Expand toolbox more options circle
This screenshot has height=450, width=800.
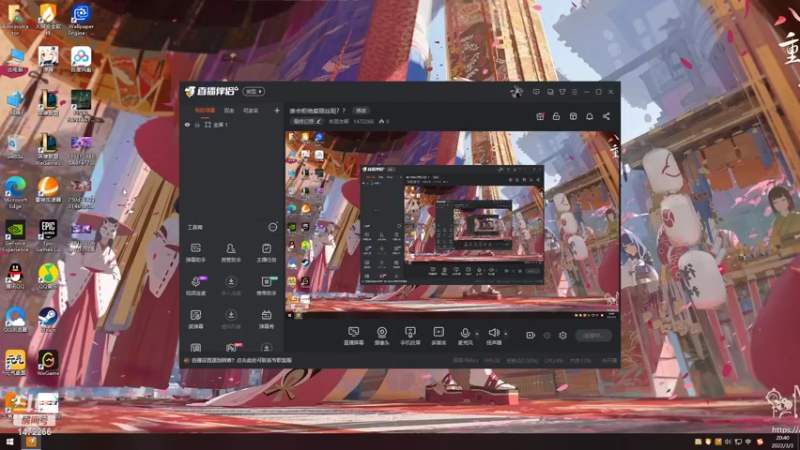(x=273, y=227)
